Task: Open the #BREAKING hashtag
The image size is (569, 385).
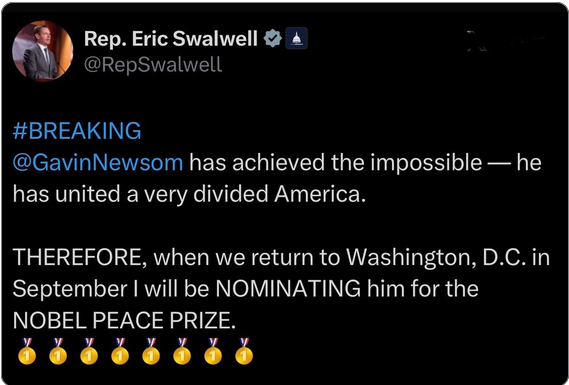Action: (77, 131)
